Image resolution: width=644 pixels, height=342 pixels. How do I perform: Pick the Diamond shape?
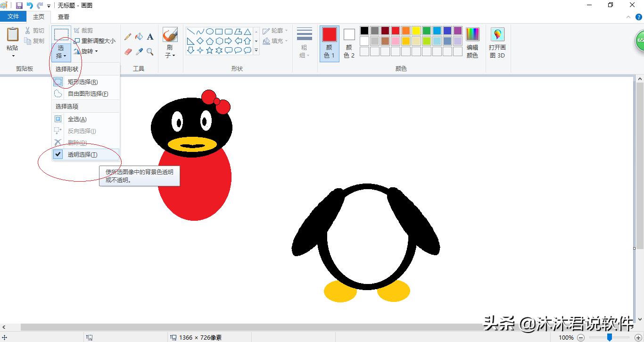200,41
